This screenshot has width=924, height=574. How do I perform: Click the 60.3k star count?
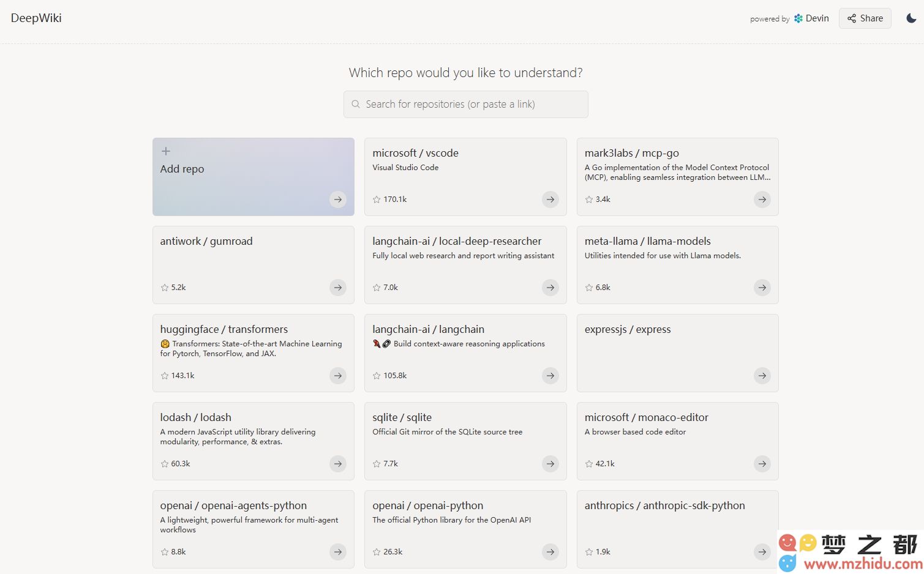[x=181, y=464]
